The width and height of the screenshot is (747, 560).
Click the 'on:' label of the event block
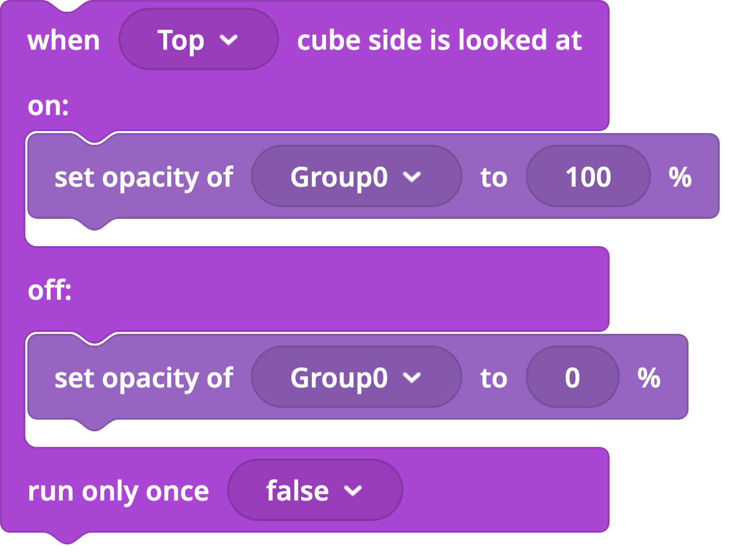[48, 105]
